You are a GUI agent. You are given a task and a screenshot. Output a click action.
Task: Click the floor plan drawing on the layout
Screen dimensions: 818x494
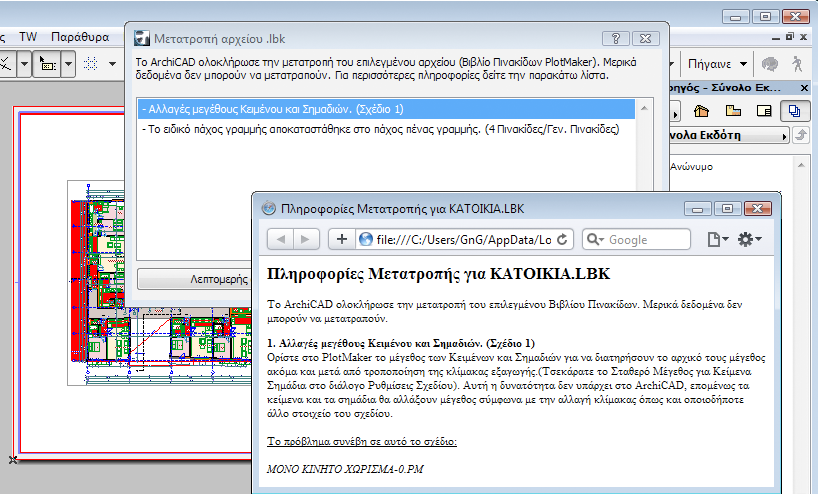160,283
